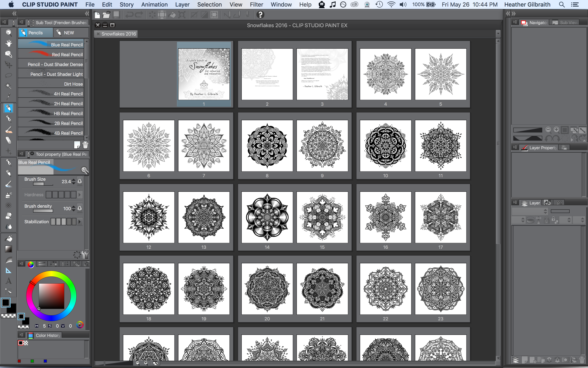This screenshot has width=588, height=368.
Task: Open the Filter menu
Action: tap(256, 4)
